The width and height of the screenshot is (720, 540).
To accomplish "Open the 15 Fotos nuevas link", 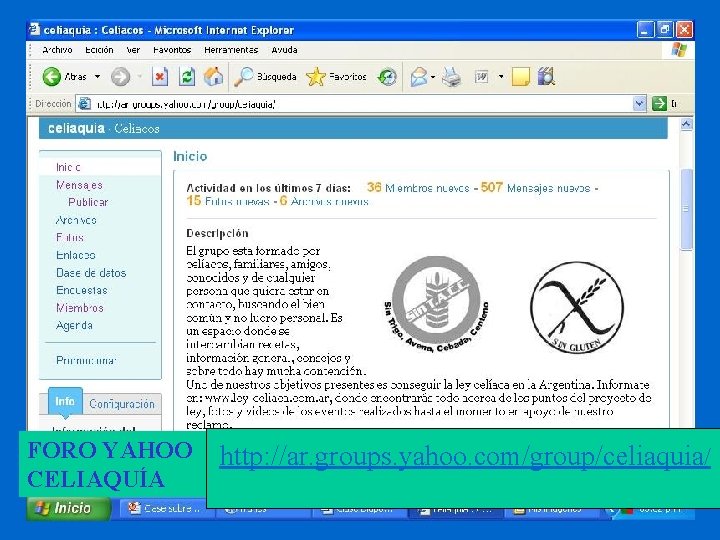I will pos(228,201).
